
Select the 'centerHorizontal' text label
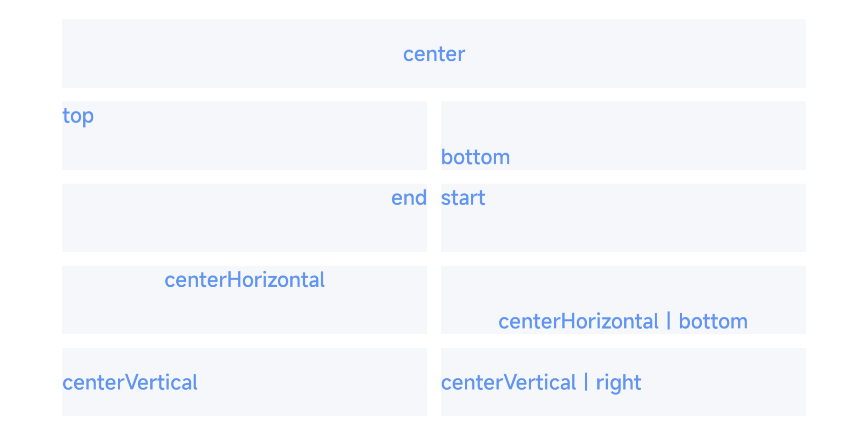(x=245, y=280)
